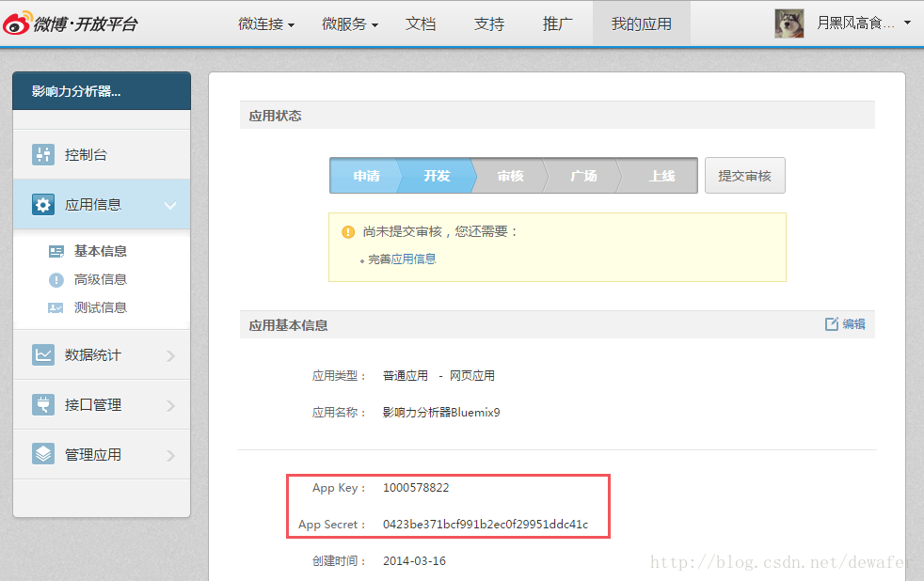Click the 数据统计 chart icon
924x581 pixels.
43,355
